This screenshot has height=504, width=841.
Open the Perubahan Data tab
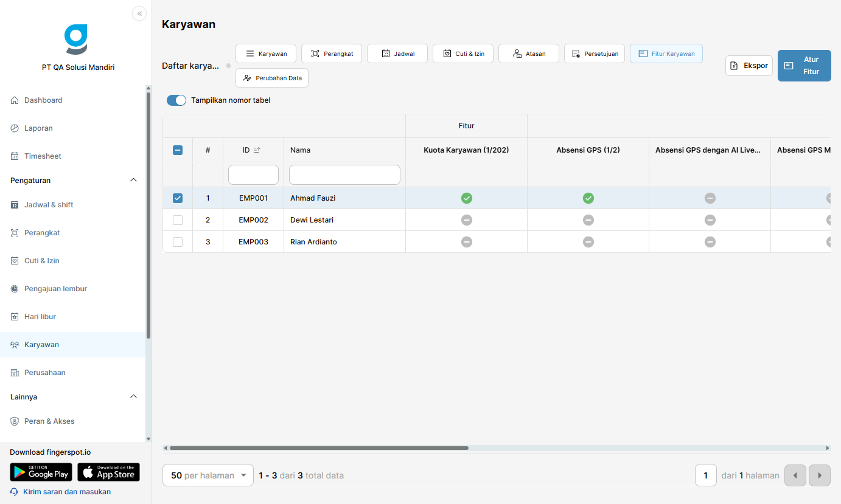(x=272, y=78)
